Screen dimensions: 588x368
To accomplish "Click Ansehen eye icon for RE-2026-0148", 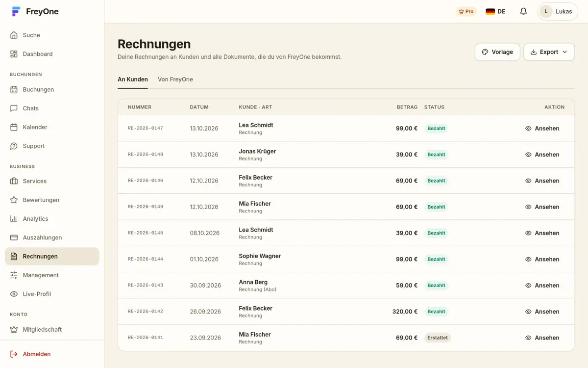I will (x=528, y=155).
